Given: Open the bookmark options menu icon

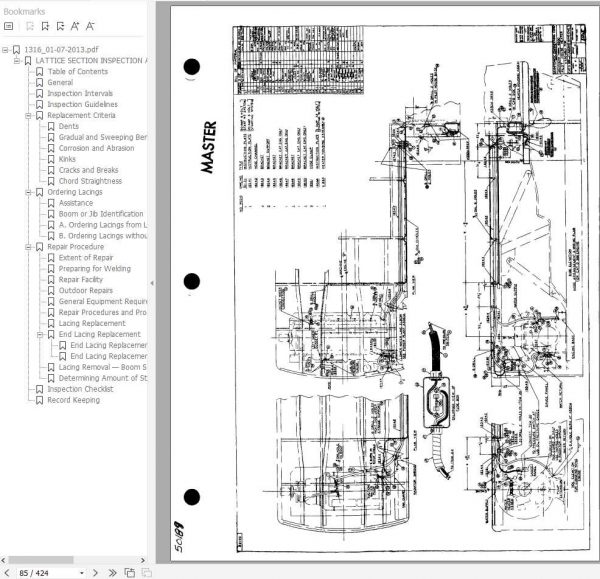Looking at the screenshot, I should (x=8, y=26).
